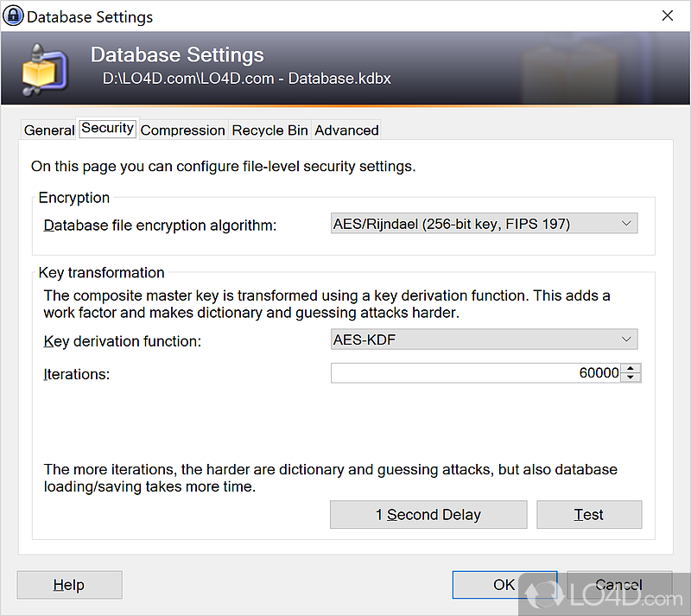Increase iterations with the up arrow
This screenshot has width=691, height=616.
coord(631,368)
